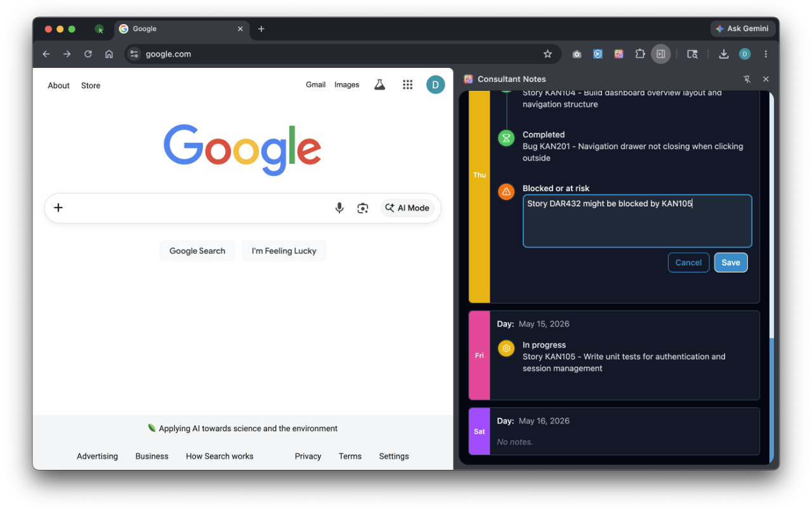The image size is (812, 508).
Task: Click the I'm Feeling Lucky button
Action: (284, 251)
